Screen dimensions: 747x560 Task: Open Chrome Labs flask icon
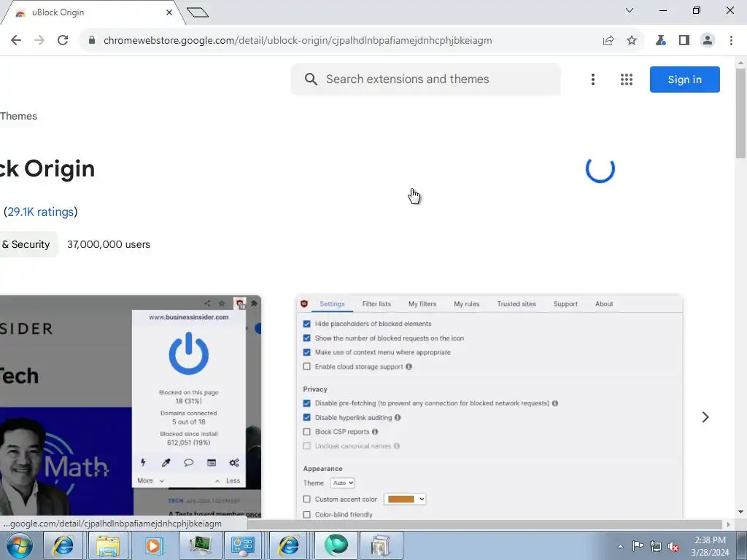coord(660,41)
